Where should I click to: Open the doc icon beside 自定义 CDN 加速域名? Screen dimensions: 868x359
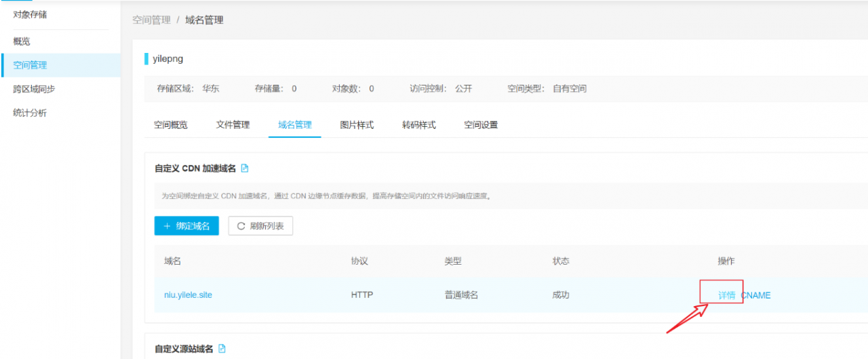245,168
